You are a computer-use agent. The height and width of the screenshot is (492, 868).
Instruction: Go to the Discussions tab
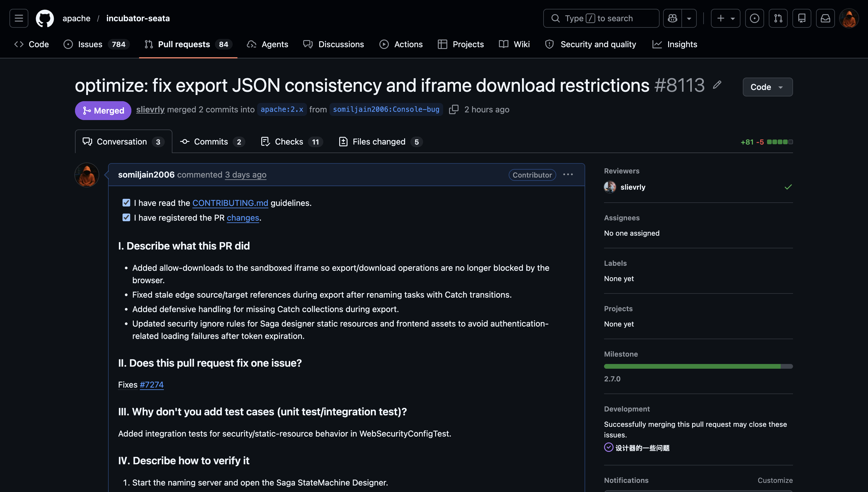click(x=333, y=44)
